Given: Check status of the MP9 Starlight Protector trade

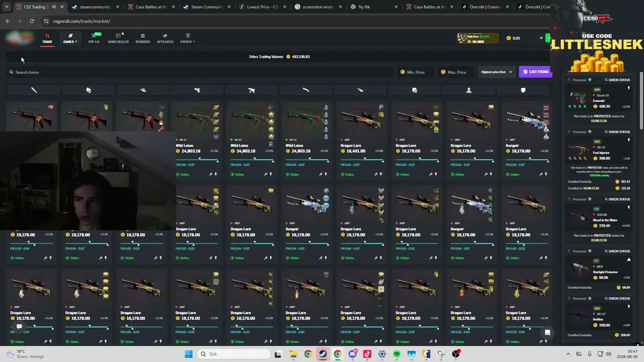Looking at the screenshot, I should click(x=617, y=251).
